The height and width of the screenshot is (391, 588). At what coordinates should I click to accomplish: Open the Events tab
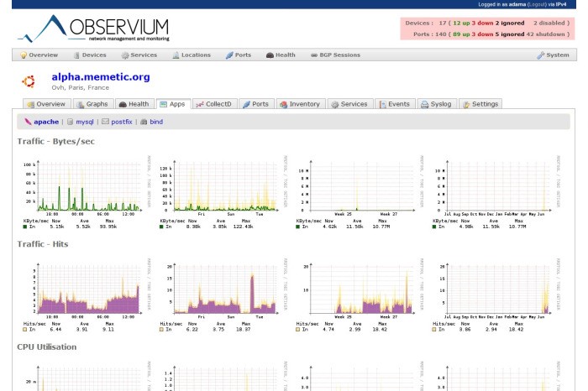tap(394, 105)
